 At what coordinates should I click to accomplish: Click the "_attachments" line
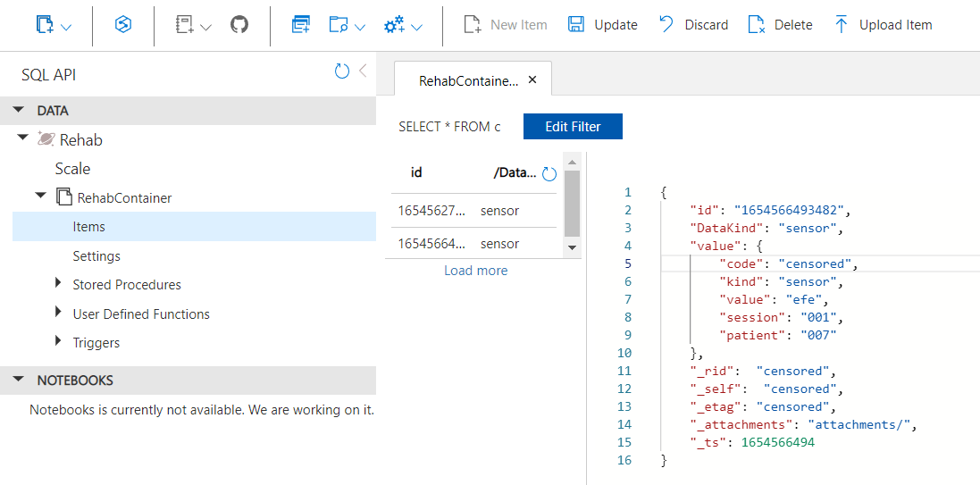(802, 425)
